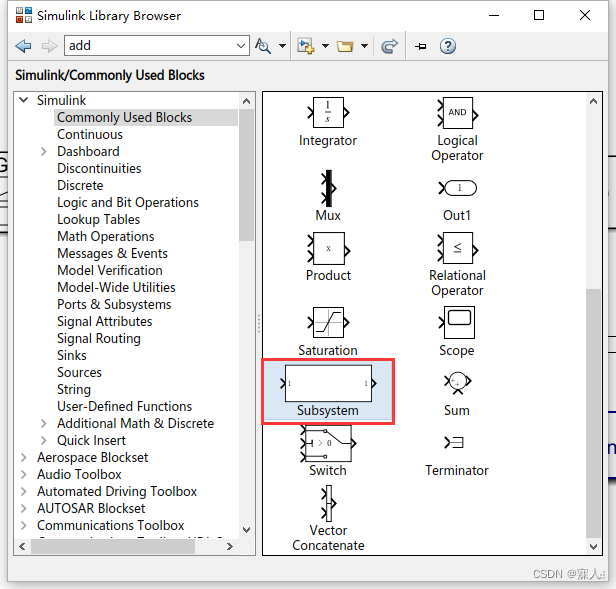Open Lookup Tables library

[98, 219]
